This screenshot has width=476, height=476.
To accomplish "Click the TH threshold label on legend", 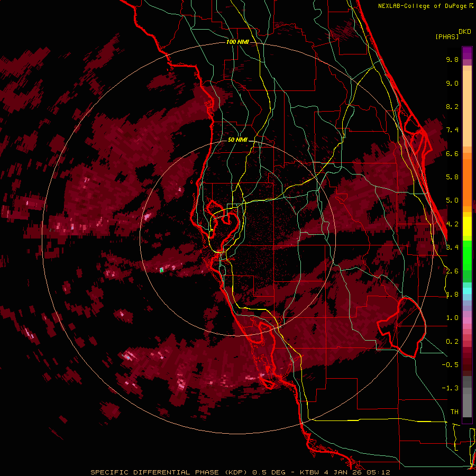I will point(454,412).
